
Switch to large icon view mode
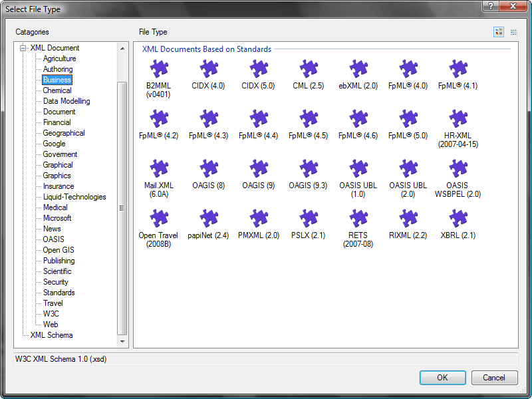coord(498,32)
